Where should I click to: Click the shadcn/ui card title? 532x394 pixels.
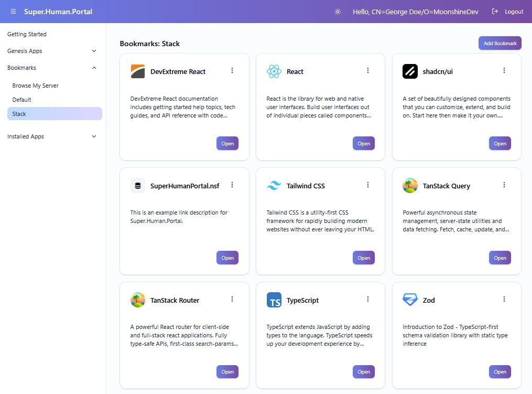tap(437, 71)
